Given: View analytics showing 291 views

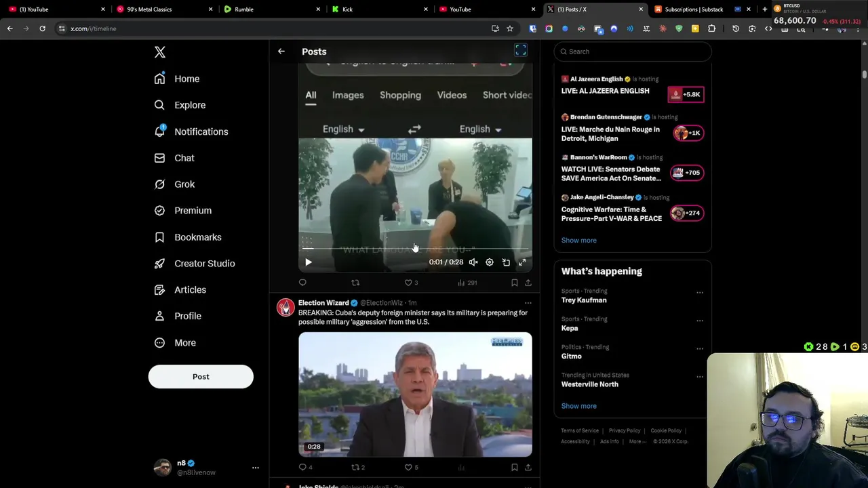Looking at the screenshot, I should [x=467, y=283].
